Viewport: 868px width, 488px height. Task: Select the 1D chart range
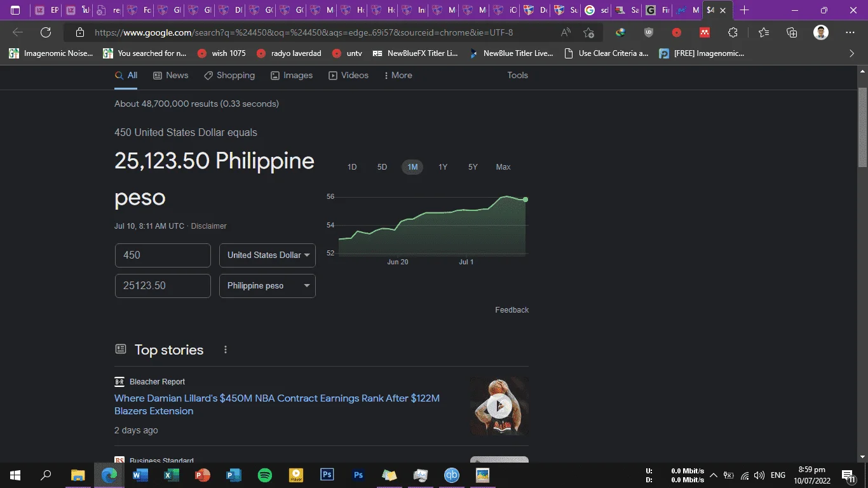(x=352, y=167)
